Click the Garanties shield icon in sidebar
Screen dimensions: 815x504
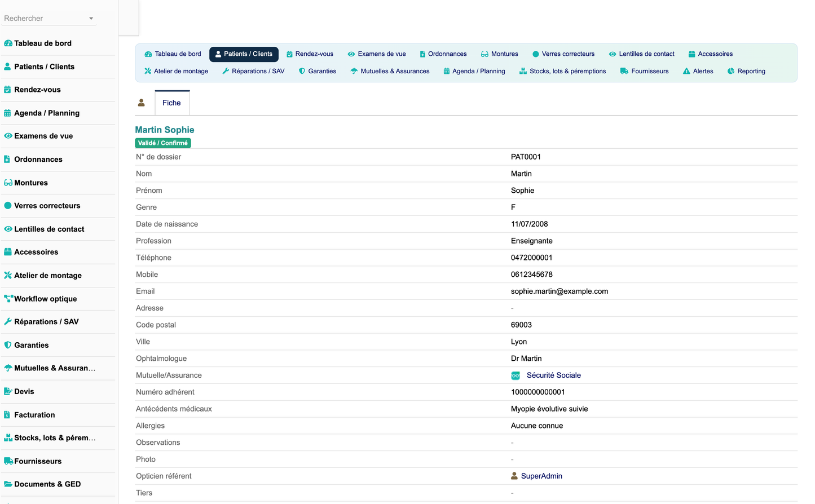pyautogui.click(x=8, y=345)
